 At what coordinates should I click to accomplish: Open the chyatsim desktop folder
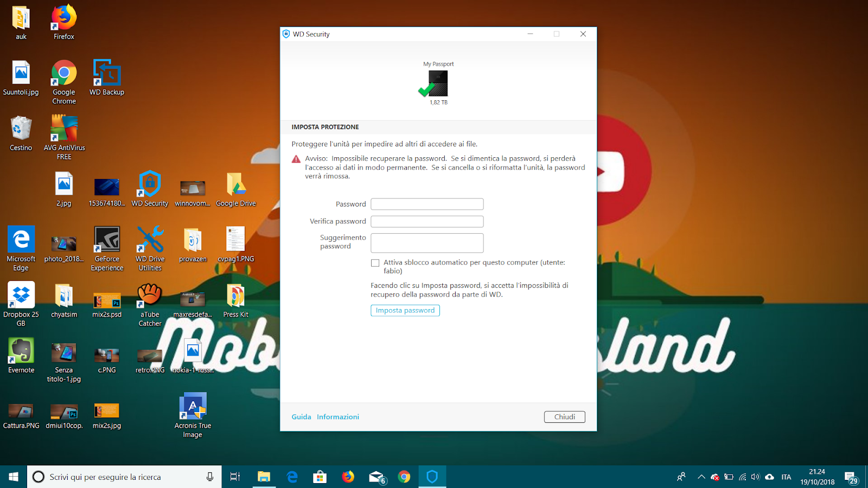click(64, 300)
